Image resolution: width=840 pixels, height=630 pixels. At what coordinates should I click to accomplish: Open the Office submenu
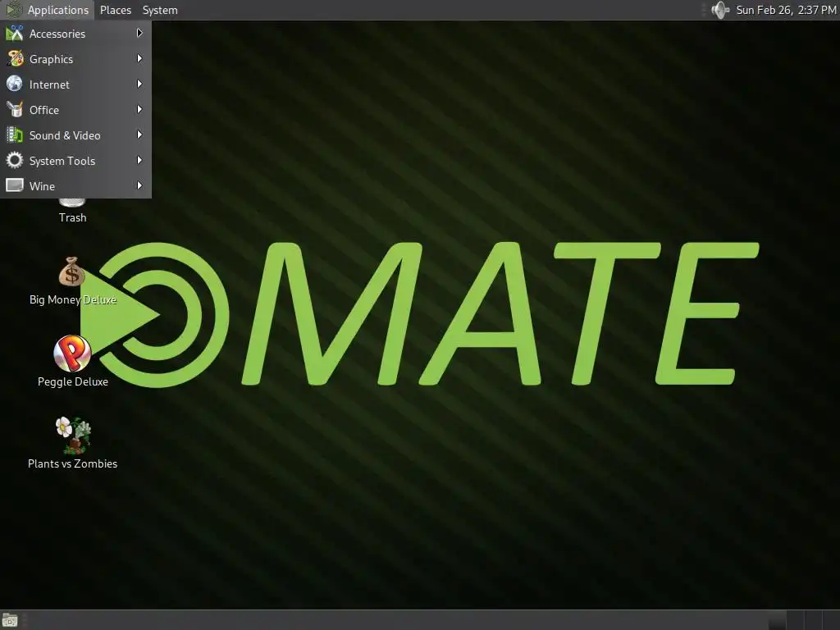(75, 110)
